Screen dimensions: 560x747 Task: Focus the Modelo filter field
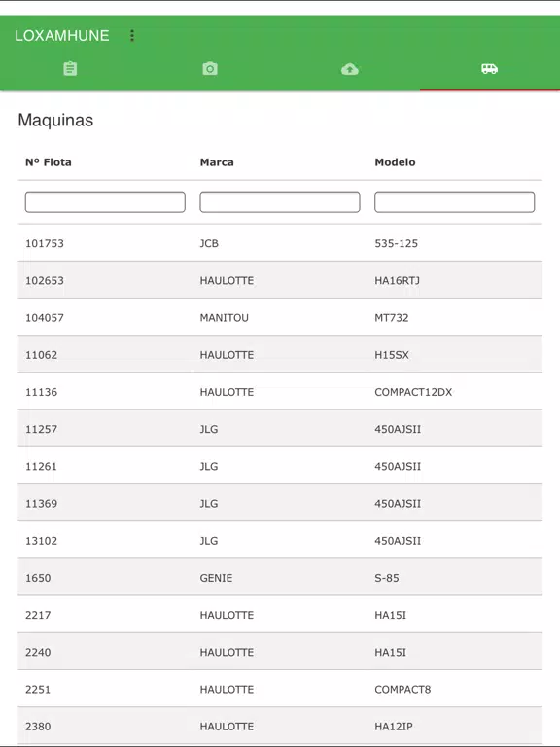[x=455, y=202]
